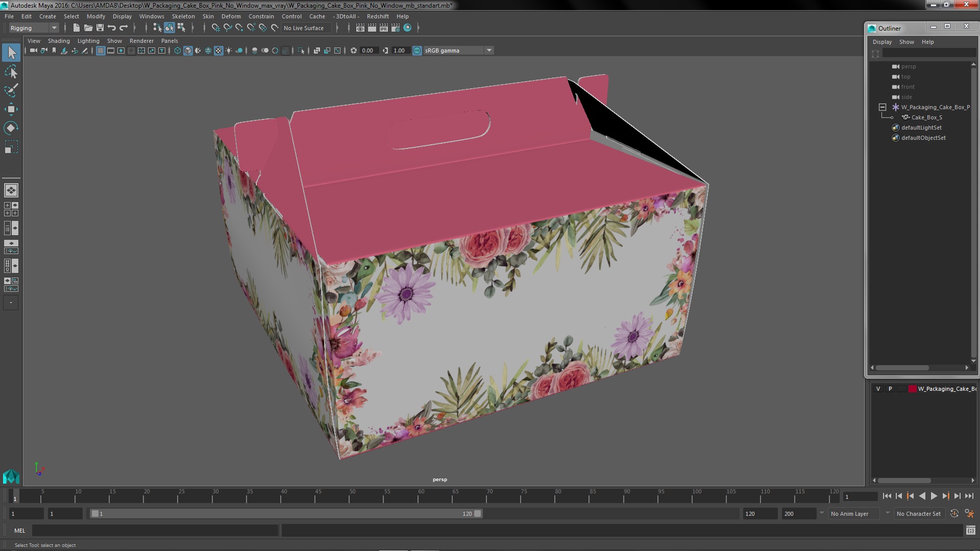Open the Render Settings icon
Image resolution: width=980 pixels, height=551 pixels.
[395, 28]
